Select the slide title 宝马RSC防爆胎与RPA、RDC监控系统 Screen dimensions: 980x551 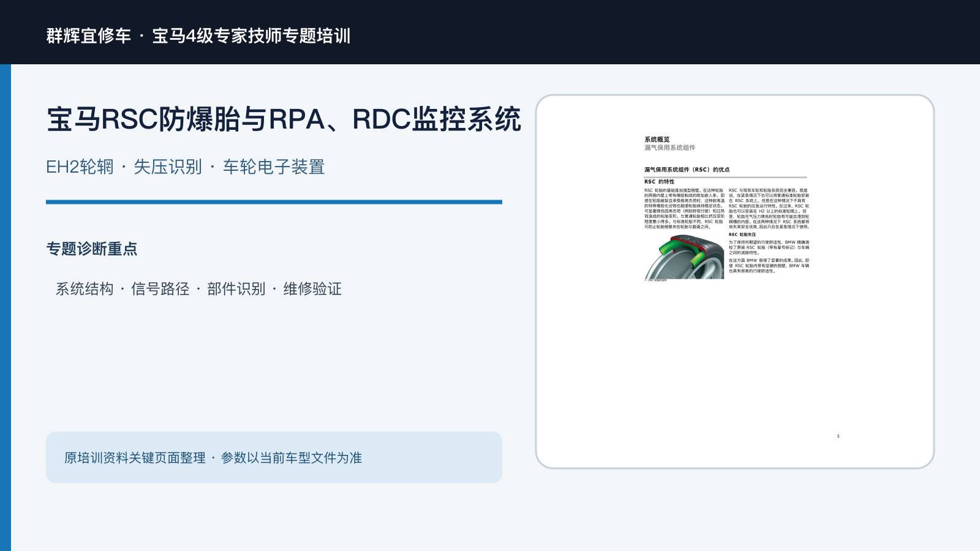click(284, 119)
